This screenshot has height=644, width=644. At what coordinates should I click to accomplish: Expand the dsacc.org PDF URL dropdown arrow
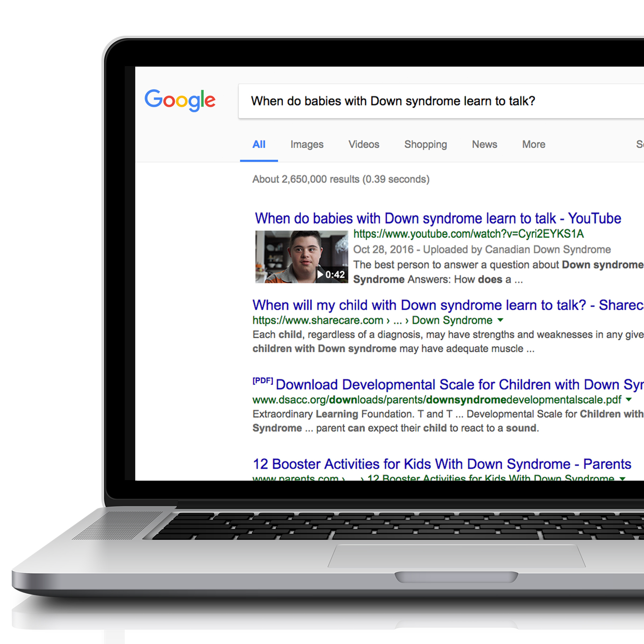click(629, 399)
